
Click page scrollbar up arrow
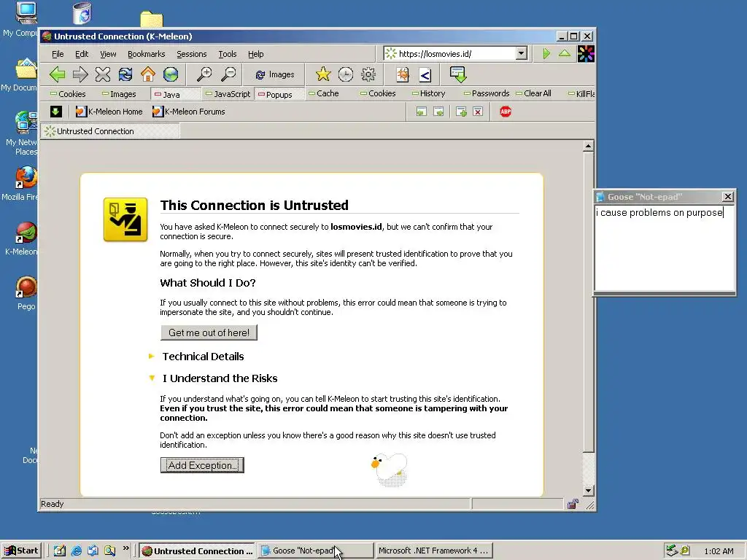pyautogui.click(x=589, y=146)
